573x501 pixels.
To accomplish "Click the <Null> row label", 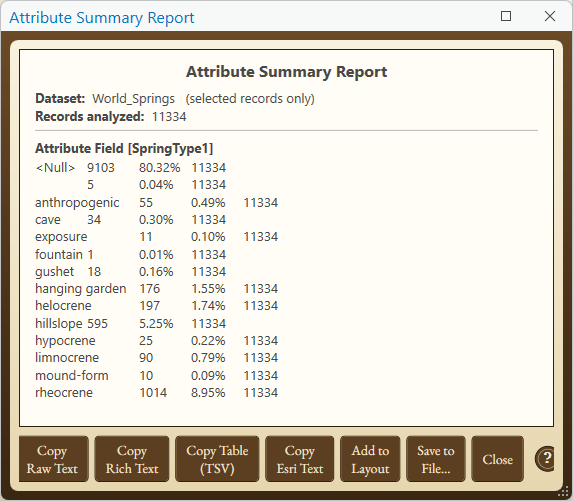I will pyautogui.click(x=55, y=168).
